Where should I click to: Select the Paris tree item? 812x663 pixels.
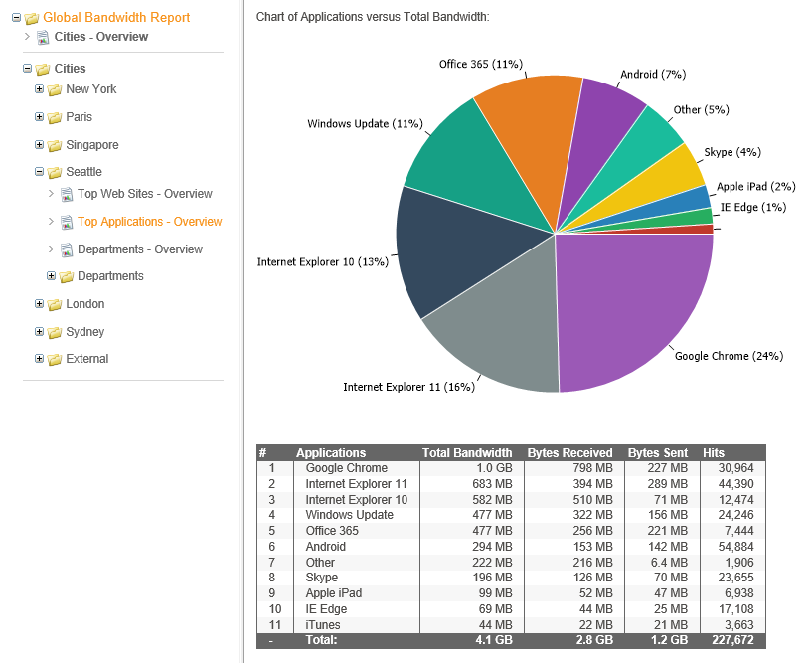[x=80, y=117]
